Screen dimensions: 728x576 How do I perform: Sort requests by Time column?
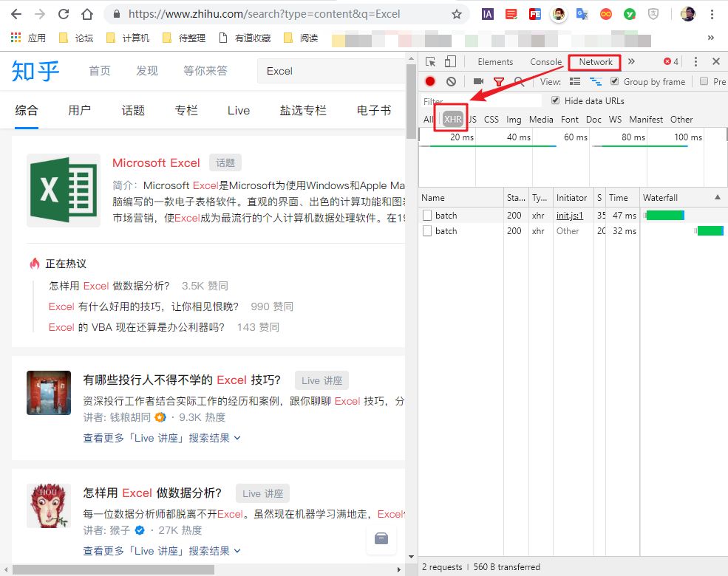(622, 198)
